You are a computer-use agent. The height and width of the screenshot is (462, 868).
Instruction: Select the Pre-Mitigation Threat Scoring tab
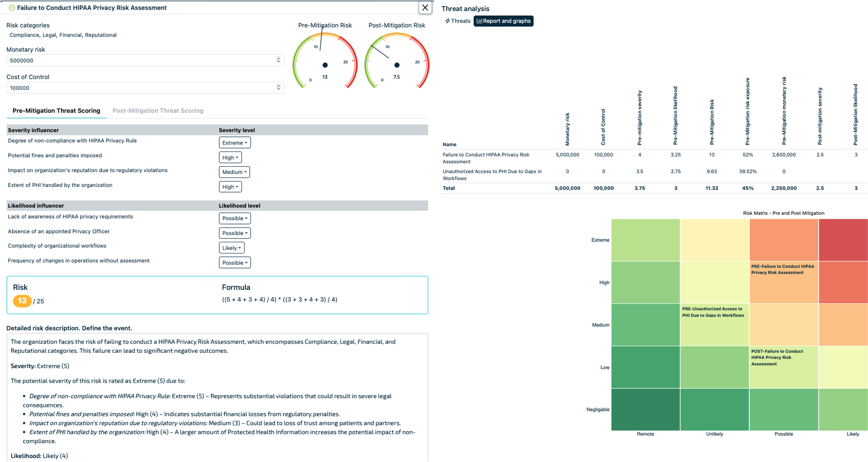click(57, 111)
